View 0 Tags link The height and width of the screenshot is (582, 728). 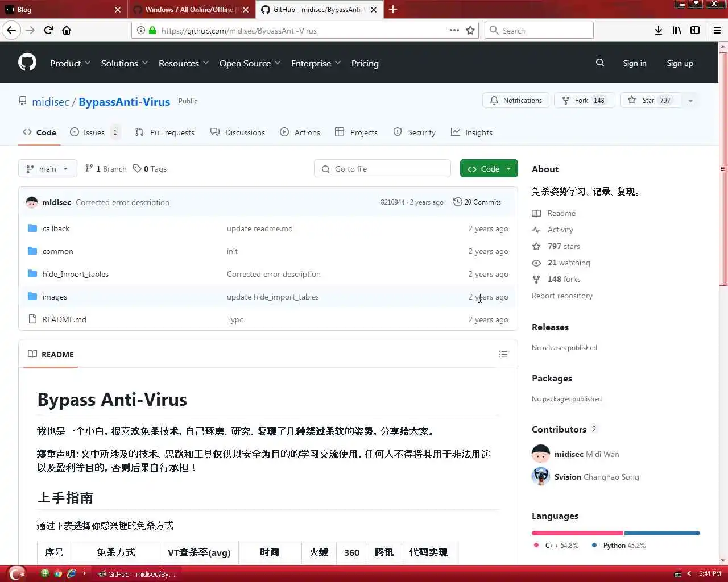click(150, 169)
